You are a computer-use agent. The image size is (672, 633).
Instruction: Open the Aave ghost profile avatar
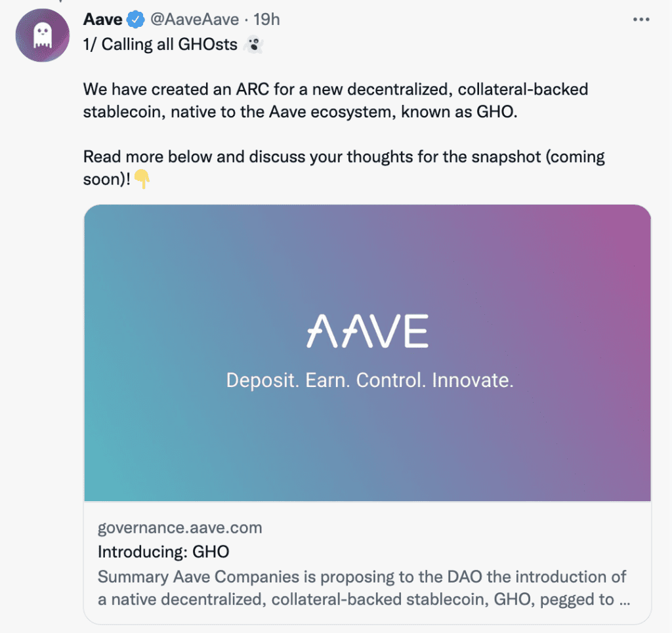[x=43, y=35]
